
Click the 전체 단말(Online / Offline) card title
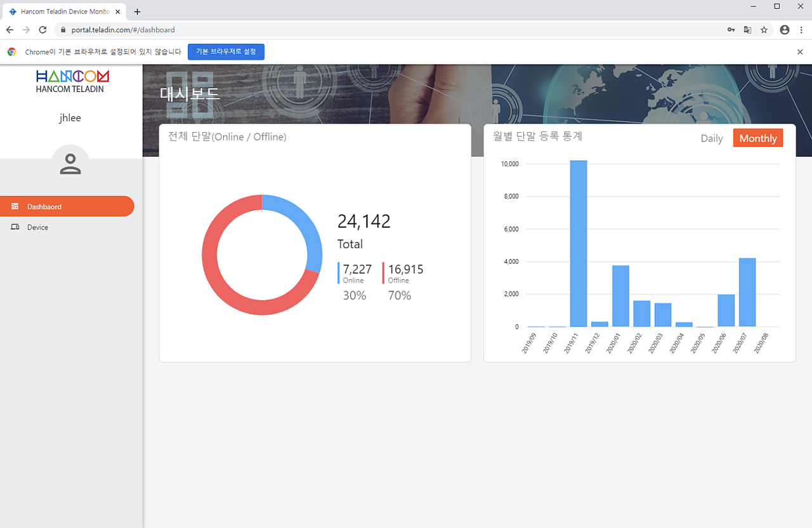click(x=227, y=136)
